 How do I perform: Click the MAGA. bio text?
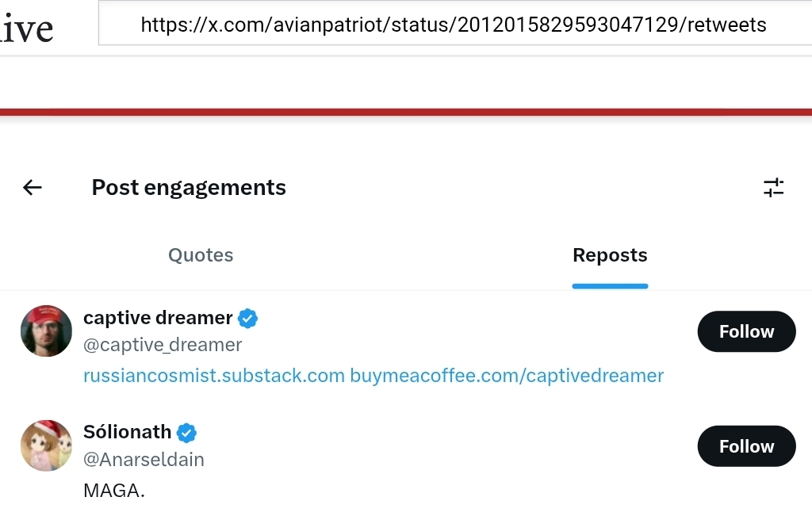[114, 491]
